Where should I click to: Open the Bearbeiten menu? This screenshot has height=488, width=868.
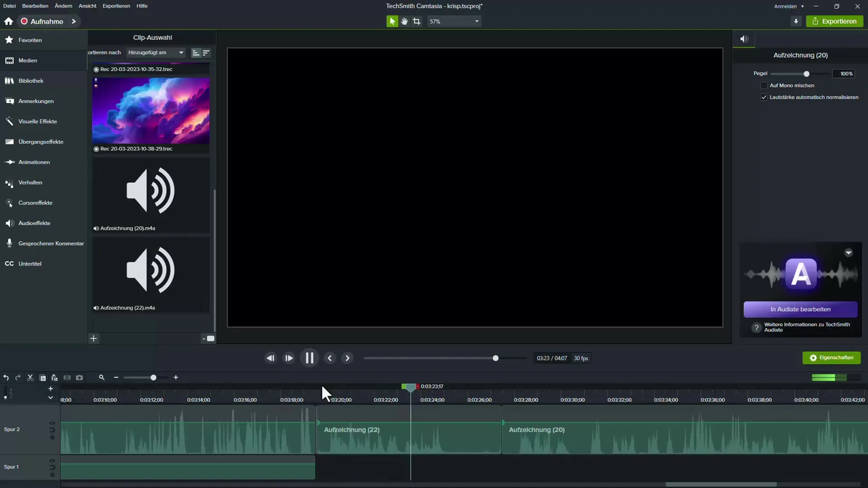(x=35, y=5)
